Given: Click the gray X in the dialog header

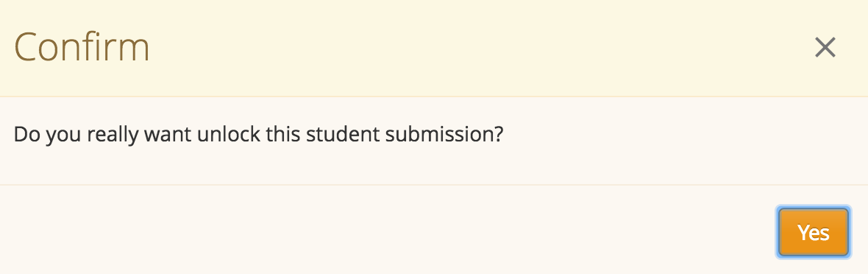Looking at the screenshot, I should coord(825,48).
